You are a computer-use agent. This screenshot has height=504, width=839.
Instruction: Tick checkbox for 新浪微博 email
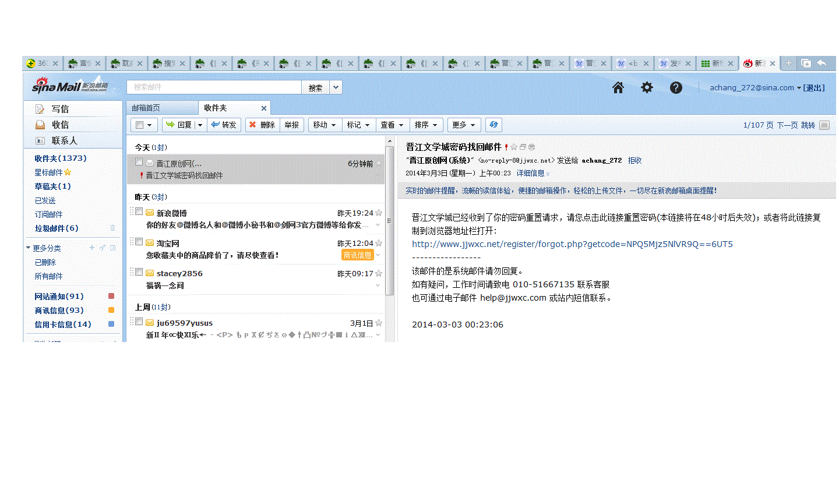point(139,211)
